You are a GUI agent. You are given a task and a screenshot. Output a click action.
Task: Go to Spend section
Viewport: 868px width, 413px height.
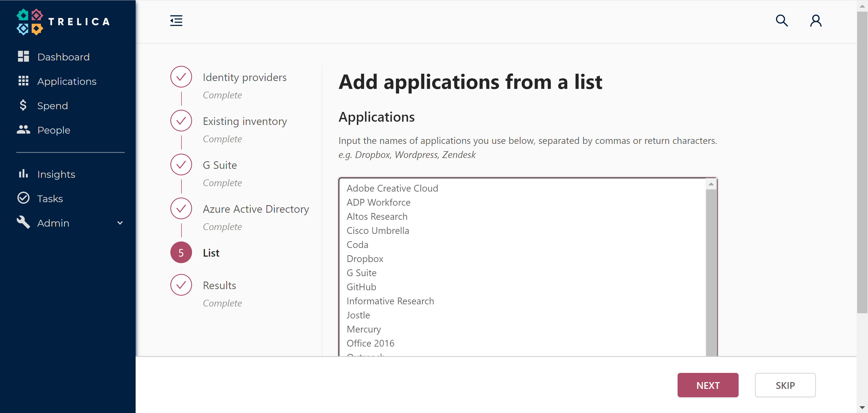point(53,106)
